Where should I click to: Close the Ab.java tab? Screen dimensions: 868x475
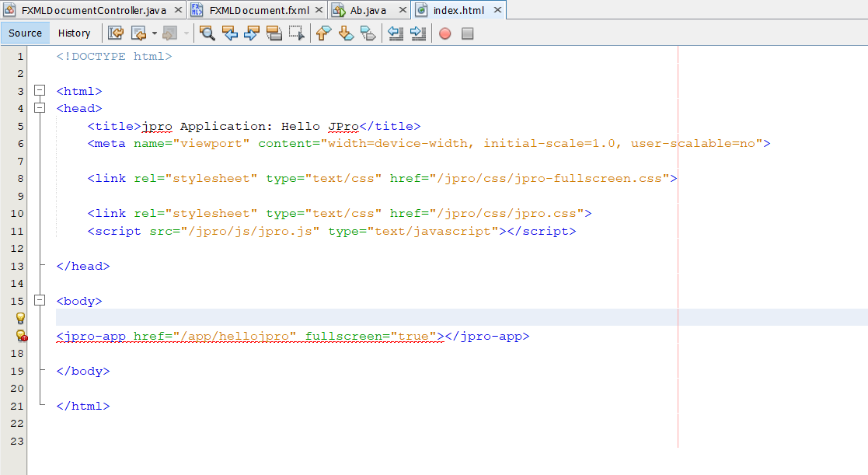coord(403,10)
